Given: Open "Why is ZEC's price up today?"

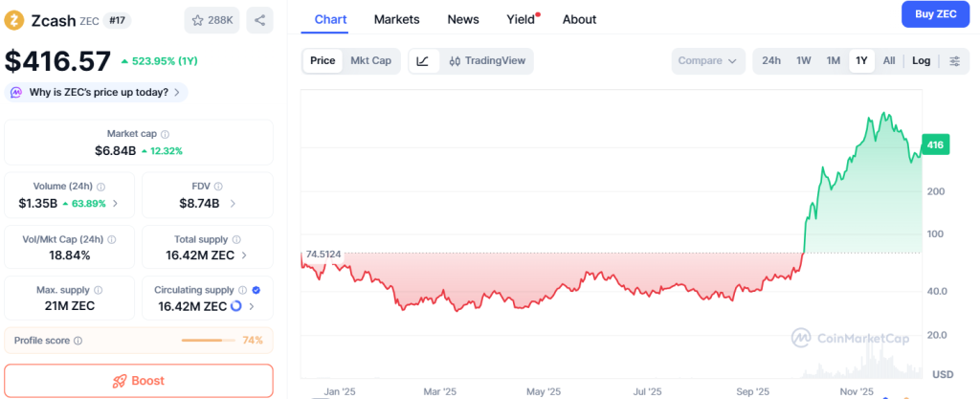Looking at the screenshot, I should click(x=96, y=92).
